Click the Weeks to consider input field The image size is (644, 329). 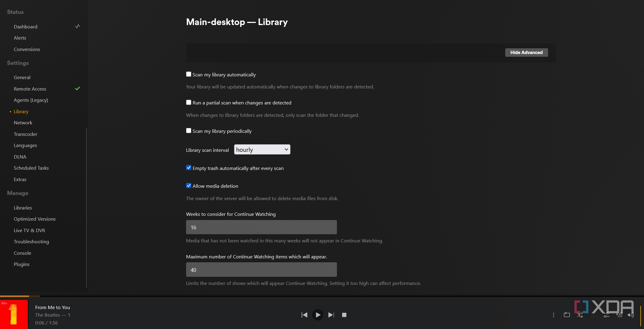[261, 227]
